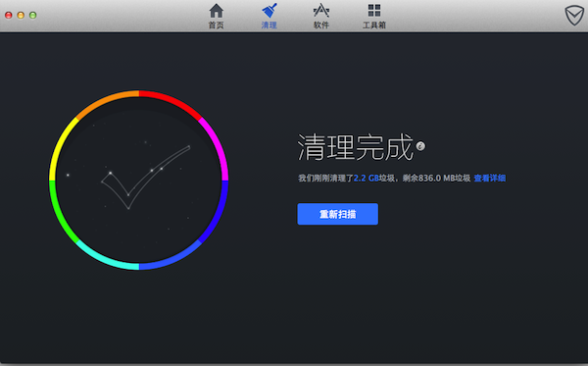Screen dimensions: 588x366
Task: Click the checkmark inside the rainbow ring
Action: (145, 178)
